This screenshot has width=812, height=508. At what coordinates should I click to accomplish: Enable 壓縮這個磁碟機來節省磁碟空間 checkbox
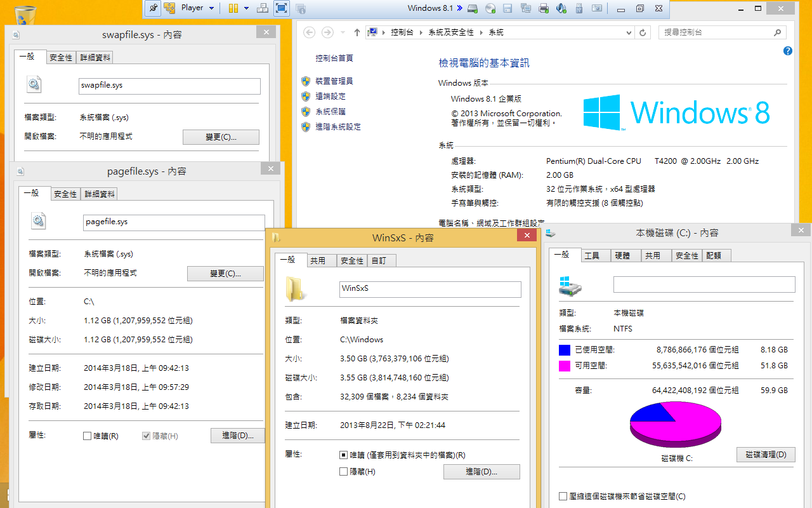[563, 497]
